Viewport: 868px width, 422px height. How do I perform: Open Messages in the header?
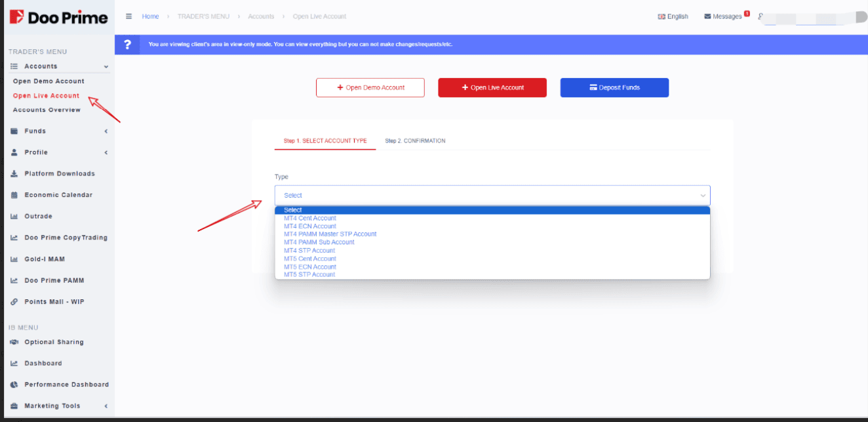pos(726,16)
